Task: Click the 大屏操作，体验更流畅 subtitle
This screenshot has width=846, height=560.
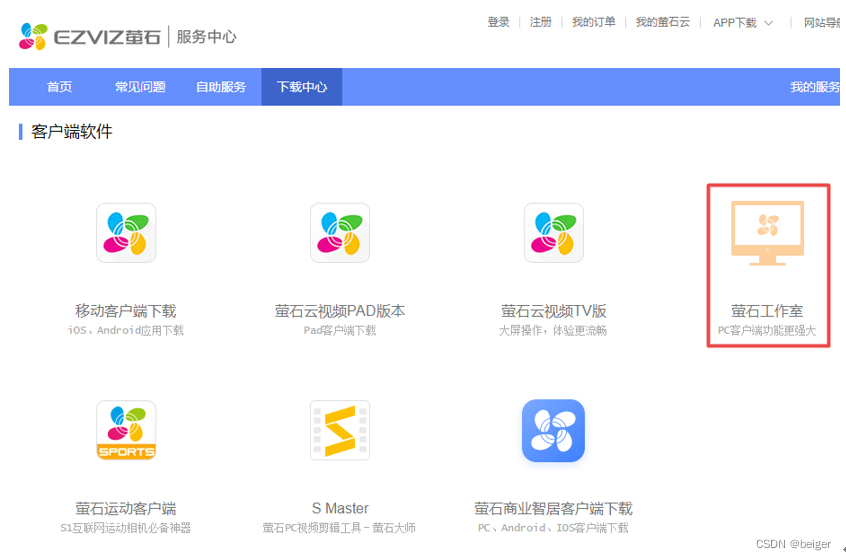Action: [x=553, y=330]
